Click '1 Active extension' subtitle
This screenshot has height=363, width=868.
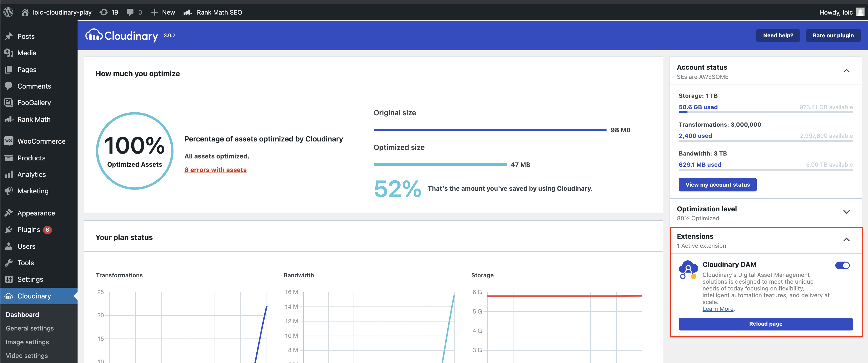tap(701, 246)
